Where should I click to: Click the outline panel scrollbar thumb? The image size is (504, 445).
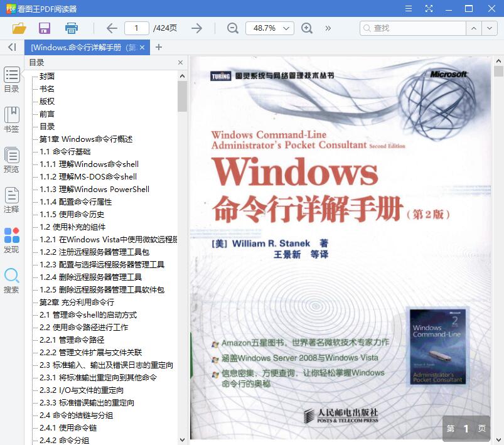point(182,96)
